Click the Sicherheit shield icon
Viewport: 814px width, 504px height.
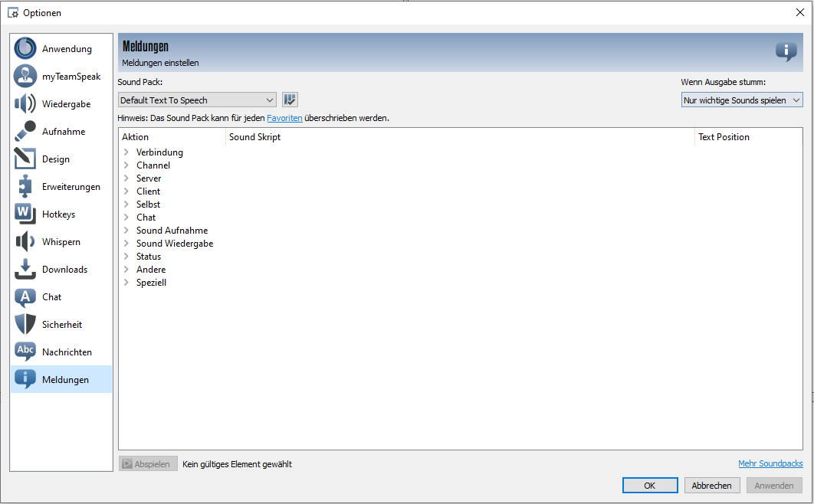(x=25, y=325)
